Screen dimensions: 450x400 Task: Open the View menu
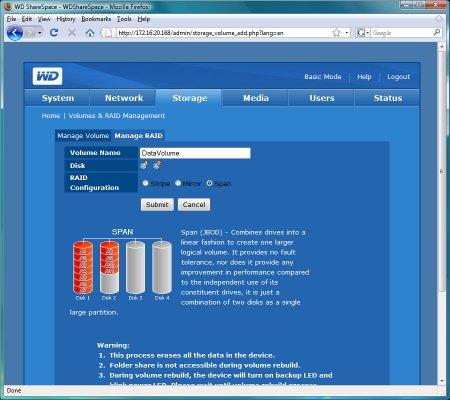44,19
